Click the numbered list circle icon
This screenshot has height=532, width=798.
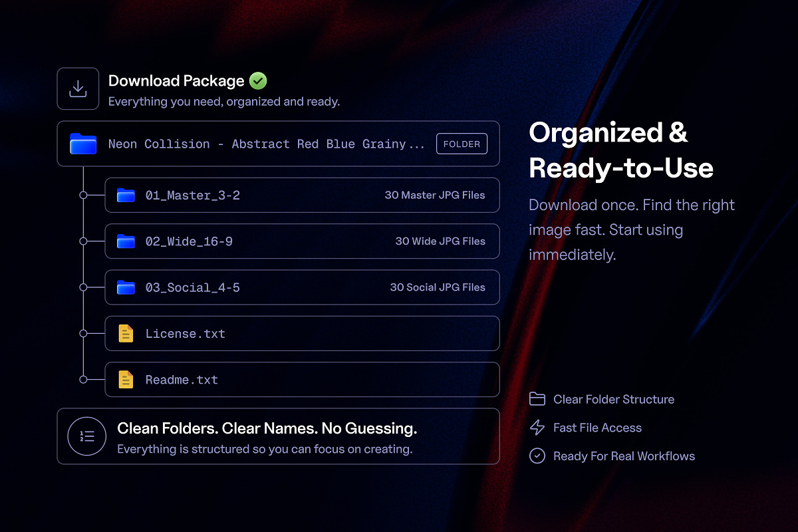87,436
